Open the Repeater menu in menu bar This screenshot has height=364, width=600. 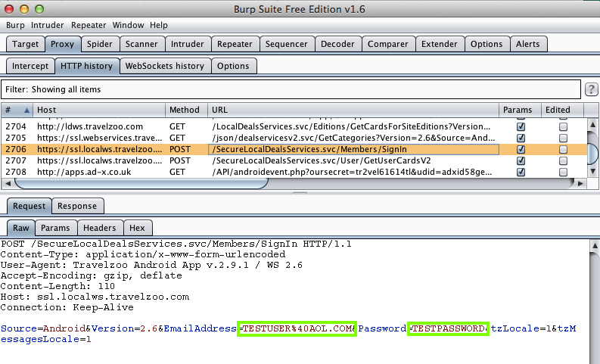[89, 25]
